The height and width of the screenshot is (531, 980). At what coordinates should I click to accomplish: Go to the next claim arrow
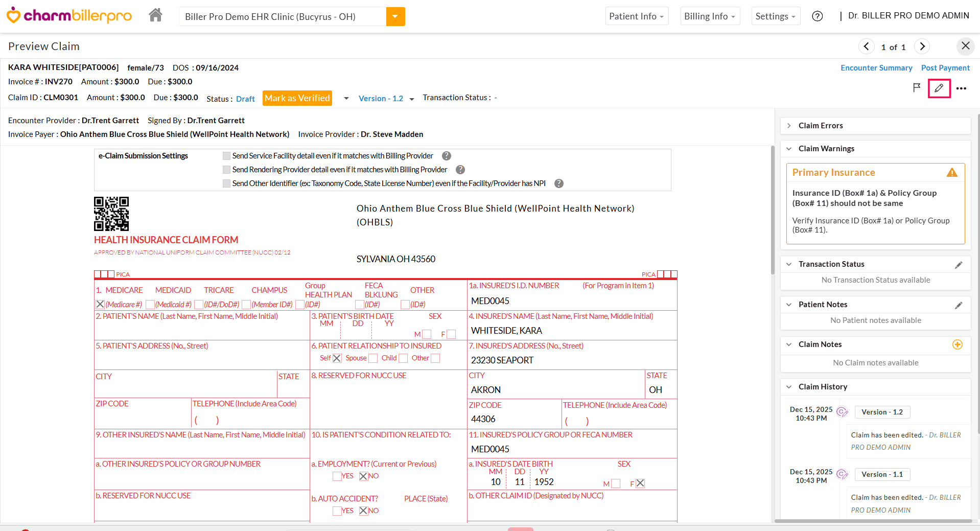click(922, 47)
